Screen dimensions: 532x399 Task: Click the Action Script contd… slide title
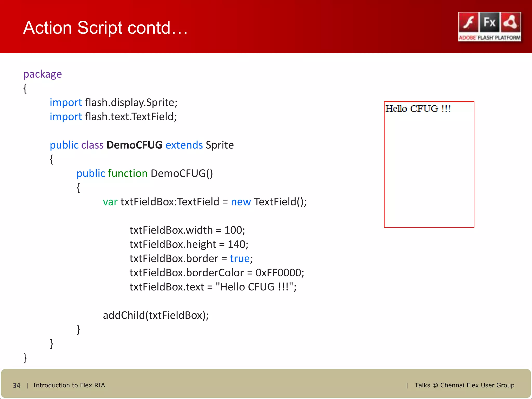[x=105, y=28]
